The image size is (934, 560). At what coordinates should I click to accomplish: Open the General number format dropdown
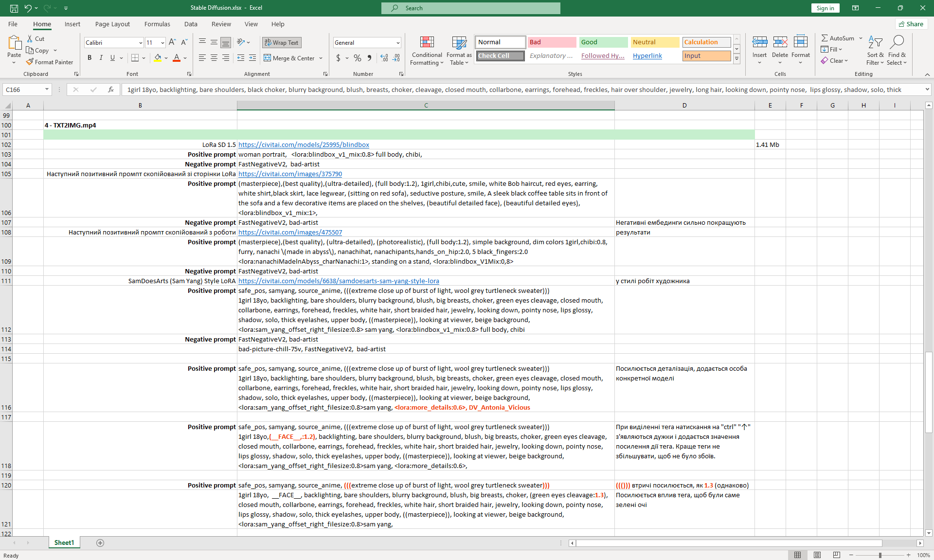(x=397, y=43)
